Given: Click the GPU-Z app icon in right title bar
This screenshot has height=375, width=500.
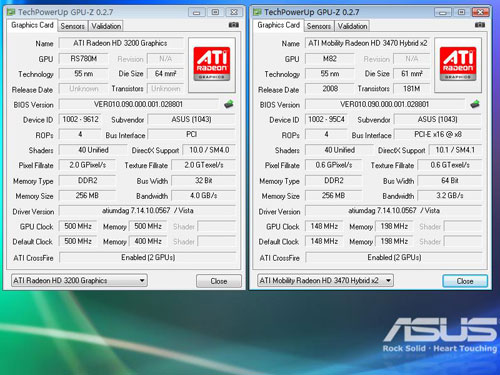Looking at the screenshot, I should pos(257,12).
